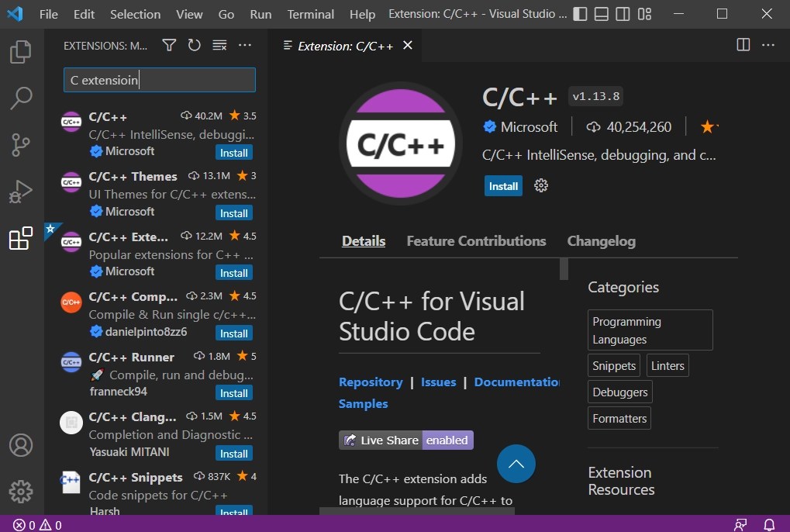This screenshot has height=532, width=790.
Task: Click the extensions search input field
Action: click(x=159, y=80)
